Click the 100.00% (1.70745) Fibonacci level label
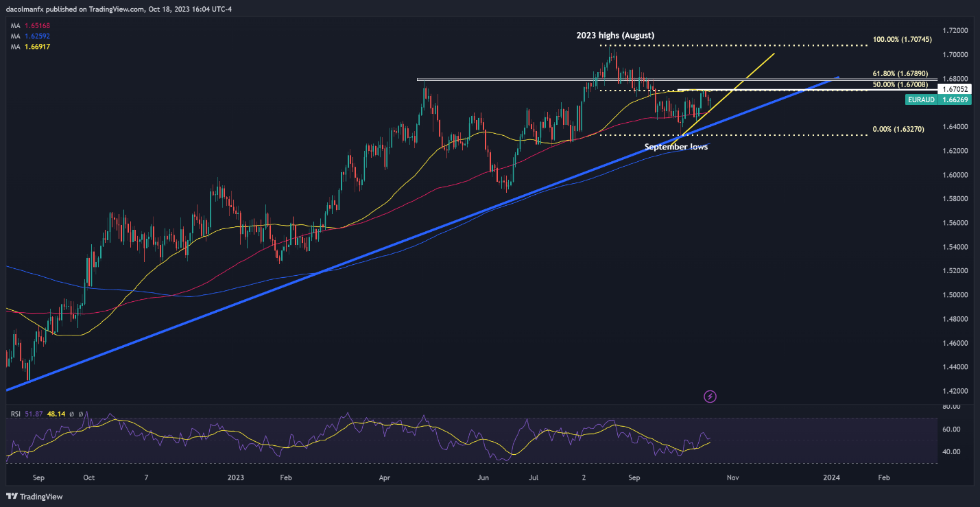980x507 pixels. click(x=903, y=40)
